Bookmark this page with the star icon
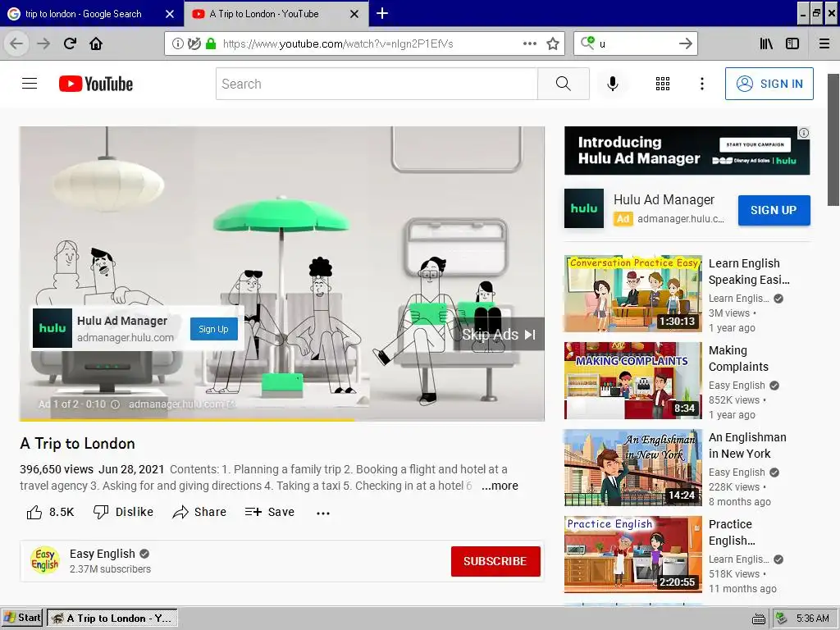Screen dimensions: 840x630 click(553, 43)
